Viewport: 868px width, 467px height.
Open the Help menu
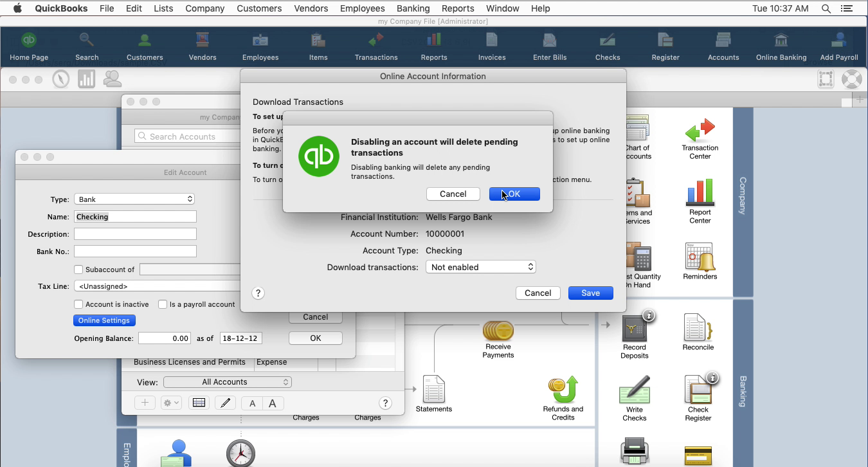tap(540, 8)
